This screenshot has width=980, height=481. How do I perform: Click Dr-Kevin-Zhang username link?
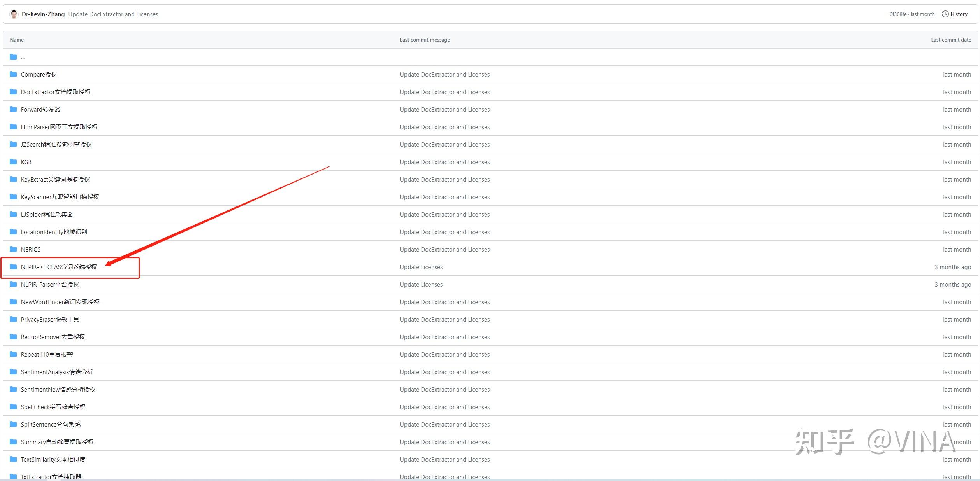tap(43, 14)
